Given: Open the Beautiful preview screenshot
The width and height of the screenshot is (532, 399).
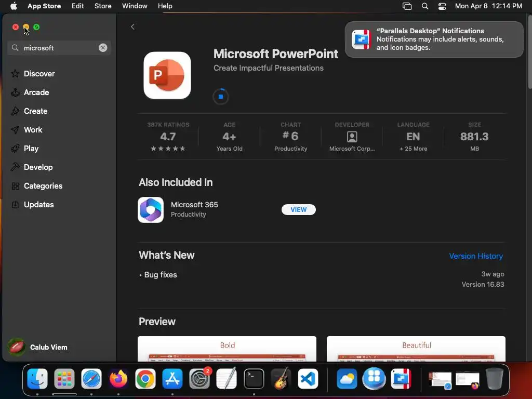Looking at the screenshot, I should 416,349.
